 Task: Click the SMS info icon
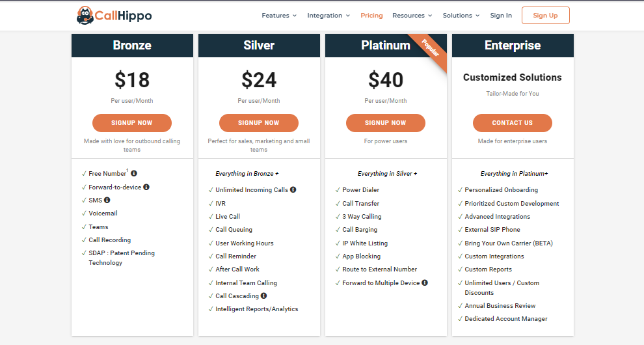coord(107,200)
